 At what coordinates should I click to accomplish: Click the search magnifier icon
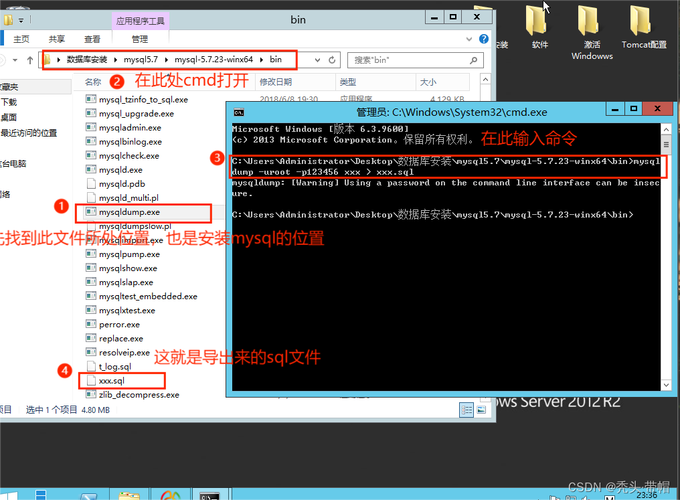pyautogui.click(x=474, y=60)
